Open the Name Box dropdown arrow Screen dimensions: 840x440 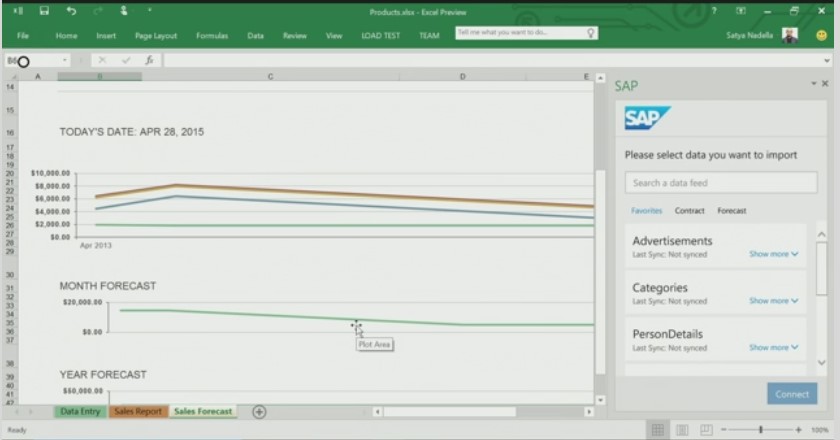65,60
